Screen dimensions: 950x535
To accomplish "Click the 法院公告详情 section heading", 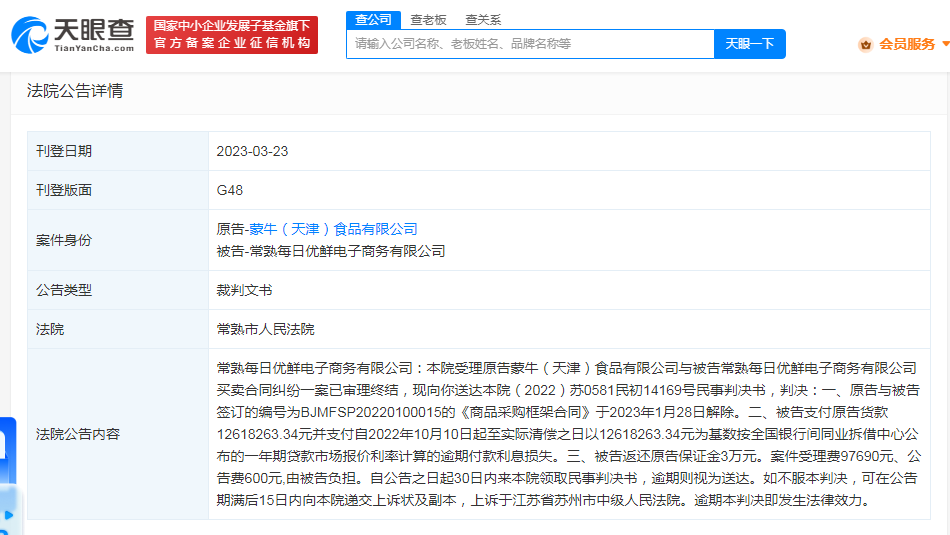I will point(75,91).
